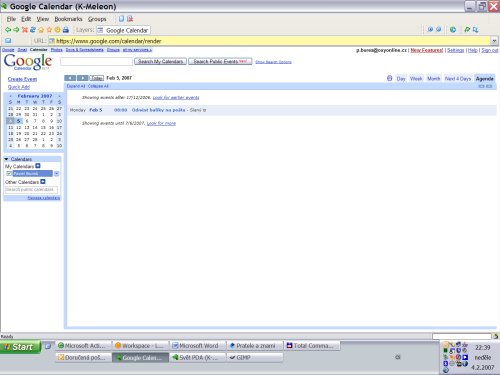Add calendar with My Calendars plus icon
The image size is (500, 375).
pyautogui.click(x=38, y=166)
